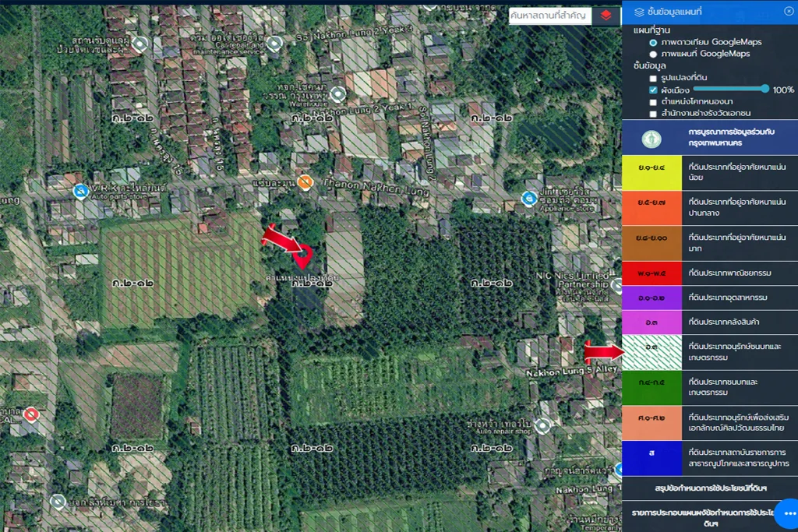The height and width of the screenshot is (532, 798).
Task: Click the ผังเมือง opacity slider handle
Action: [x=765, y=90]
